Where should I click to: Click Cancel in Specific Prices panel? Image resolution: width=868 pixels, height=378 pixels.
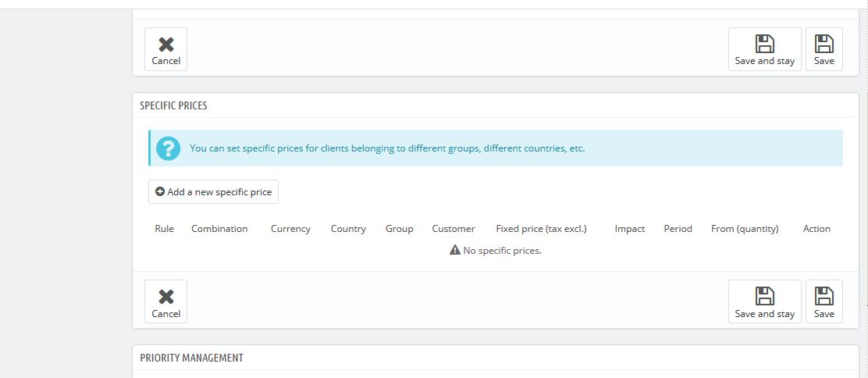[x=165, y=301]
